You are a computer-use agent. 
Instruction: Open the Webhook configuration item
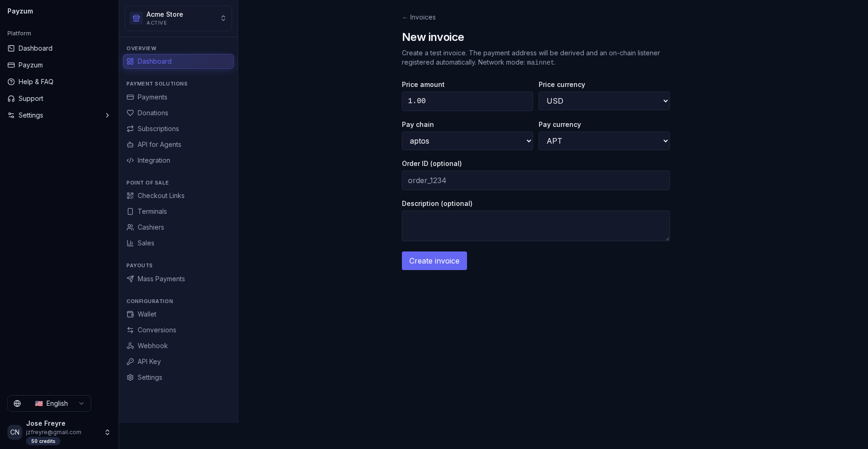click(178, 346)
